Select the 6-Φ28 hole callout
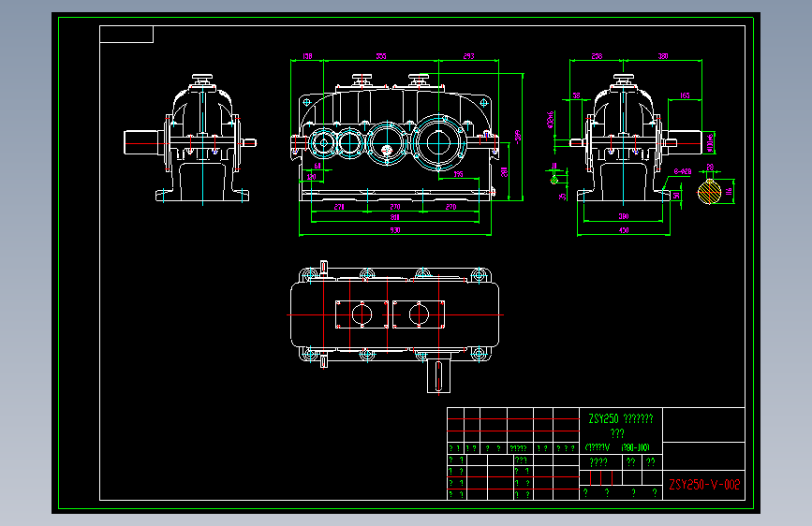This screenshot has height=526, width=812. [683, 171]
